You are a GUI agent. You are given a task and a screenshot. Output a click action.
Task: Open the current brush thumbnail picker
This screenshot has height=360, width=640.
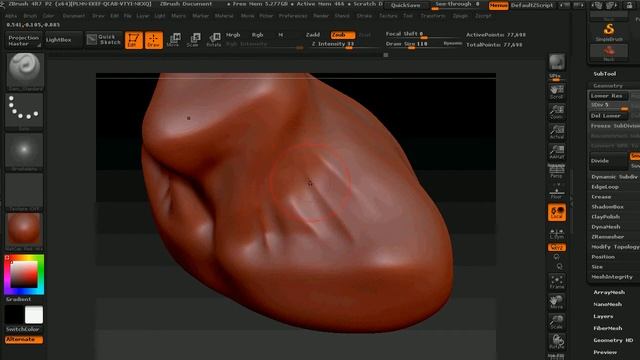(x=24, y=71)
